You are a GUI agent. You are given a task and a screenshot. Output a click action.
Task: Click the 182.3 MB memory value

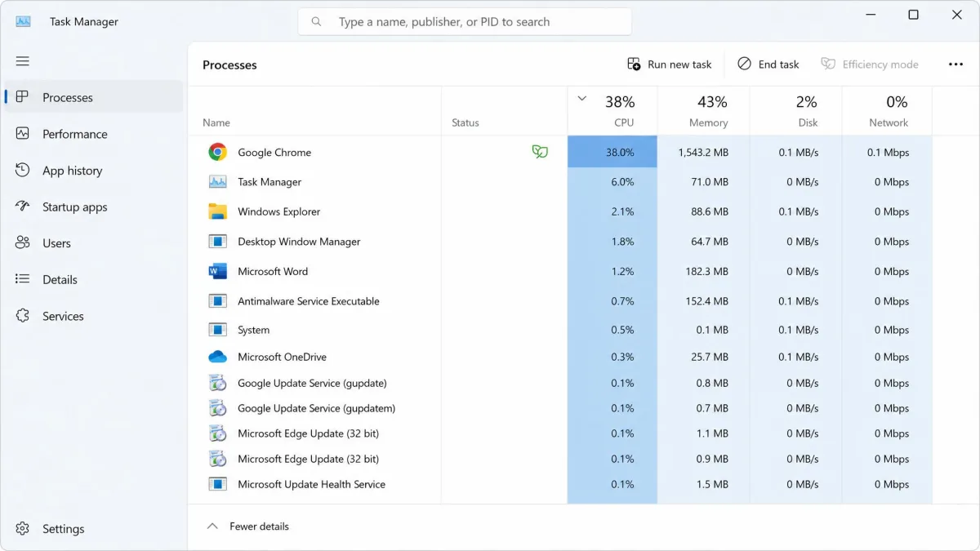coord(707,271)
